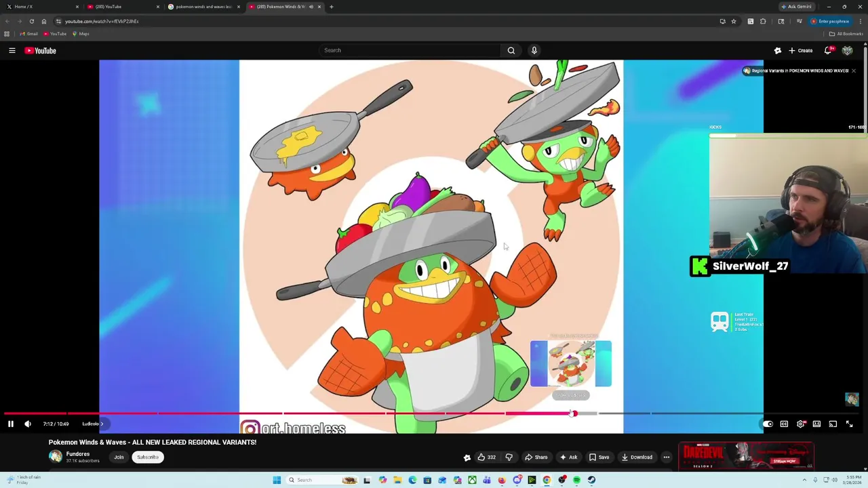This screenshot has height=488, width=868.
Task: Open the Fundores channel name link
Action: click(78, 454)
